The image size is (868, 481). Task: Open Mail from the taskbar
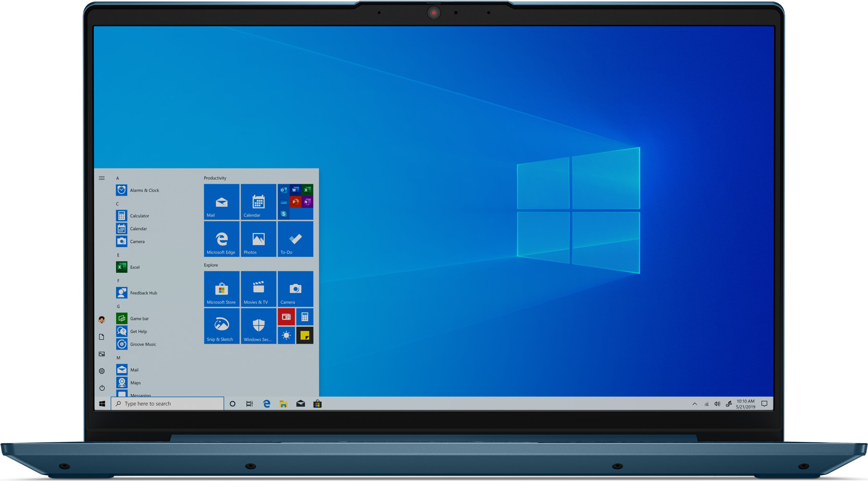[x=301, y=404]
